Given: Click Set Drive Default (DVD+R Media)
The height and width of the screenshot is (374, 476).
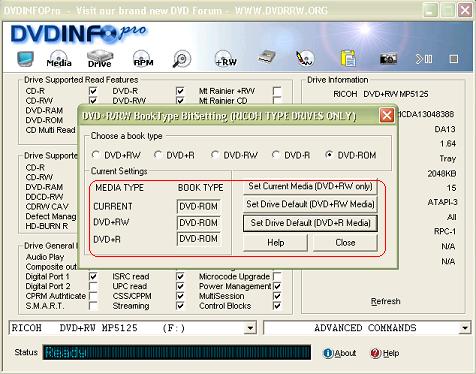Looking at the screenshot, I should 310,223.
